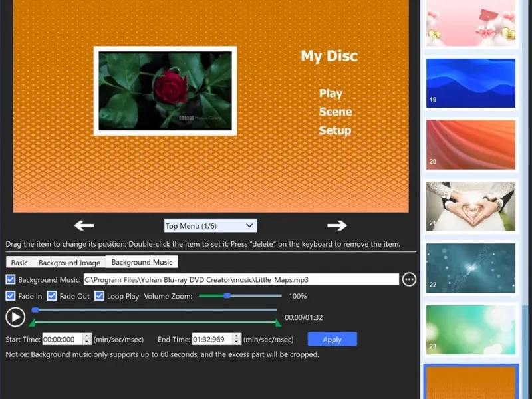The height and width of the screenshot is (399, 532).
Task: Go to previous menu with left arrow
Action: pos(84,225)
